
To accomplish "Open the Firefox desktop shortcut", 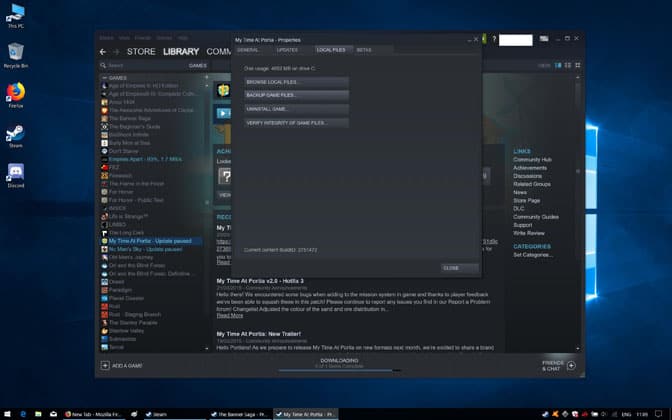I will click(16, 95).
